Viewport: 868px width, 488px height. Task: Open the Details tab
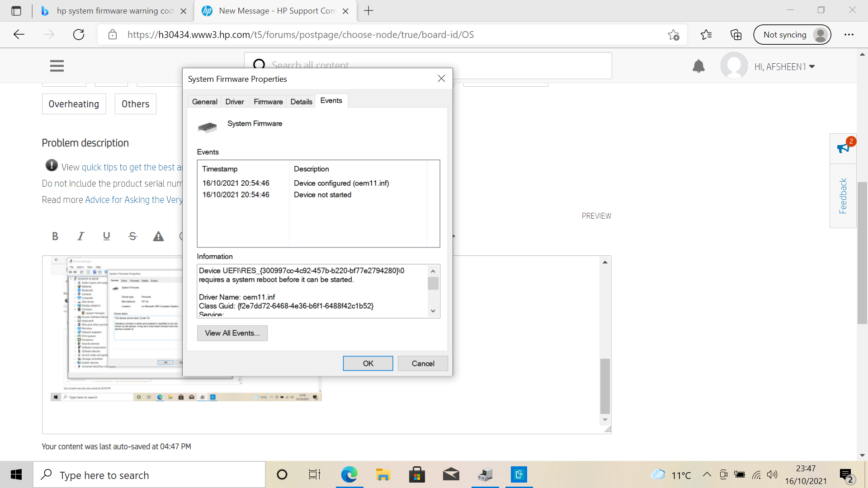pos(301,102)
